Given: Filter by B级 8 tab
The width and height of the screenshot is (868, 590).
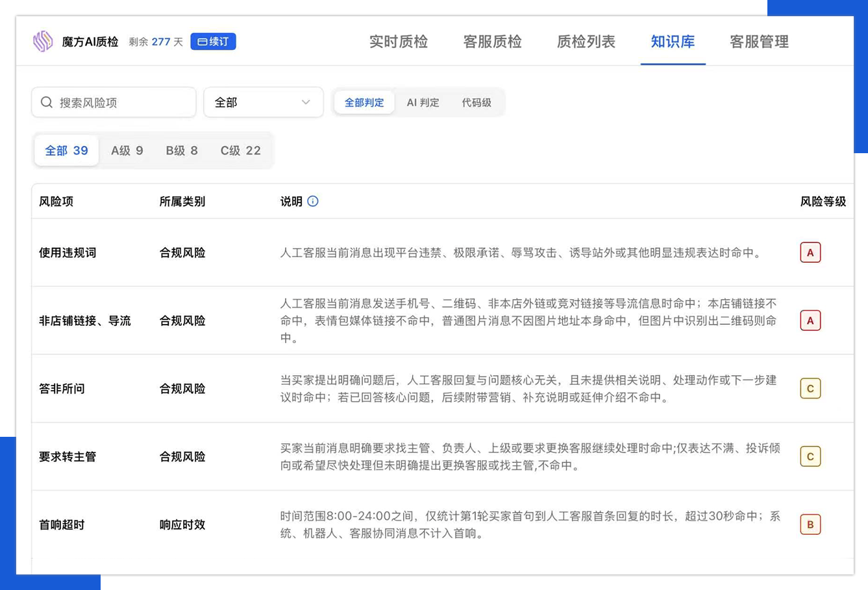Looking at the screenshot, I should 182,151.
